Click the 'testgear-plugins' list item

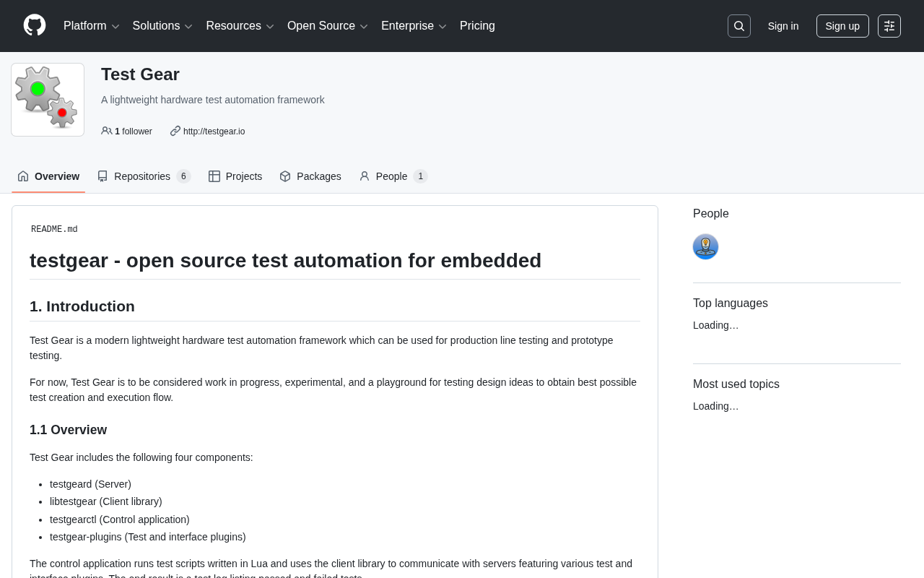click(x=148, y=537)
